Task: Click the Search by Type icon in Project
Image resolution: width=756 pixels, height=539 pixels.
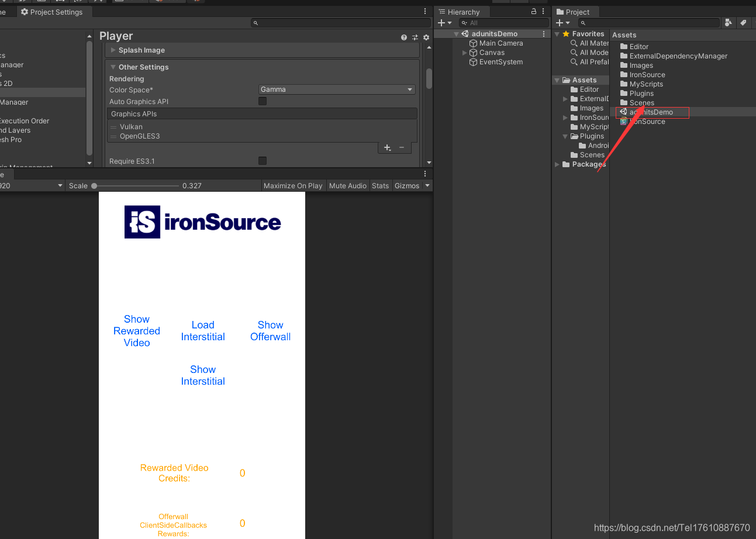Action: click(x=729, y=22)
